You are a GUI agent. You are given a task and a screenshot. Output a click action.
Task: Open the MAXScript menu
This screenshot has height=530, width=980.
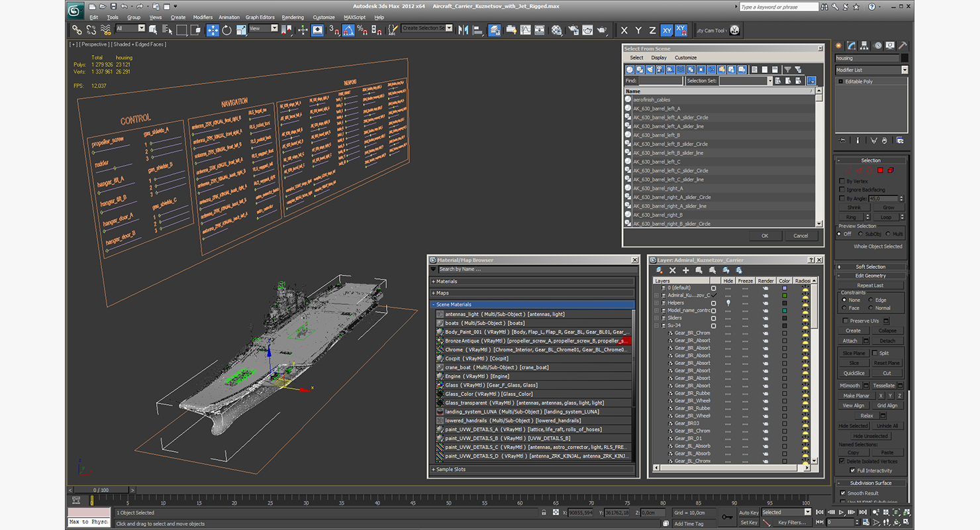pyautogui.click(x=354, y=17)
